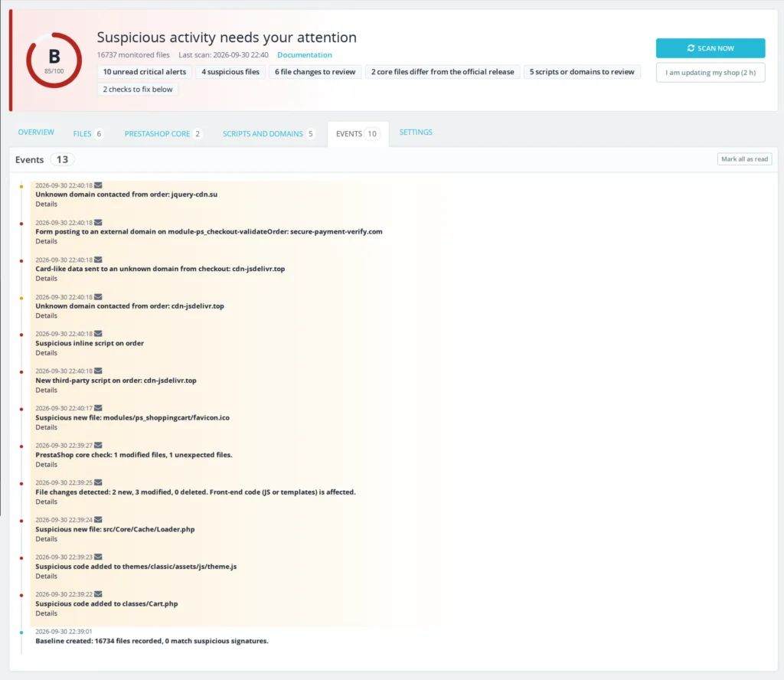Click the envelope icon beside jquery-cdn.su event
Image resolution: width=784 pixels, height=680 pixels.
[x=98, y=185]
